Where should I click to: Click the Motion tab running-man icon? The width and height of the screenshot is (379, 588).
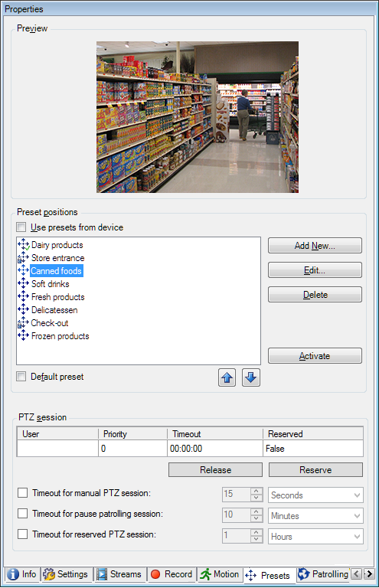205,574
